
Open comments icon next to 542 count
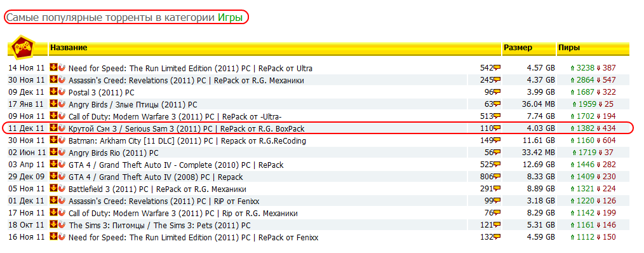[497, 68]
